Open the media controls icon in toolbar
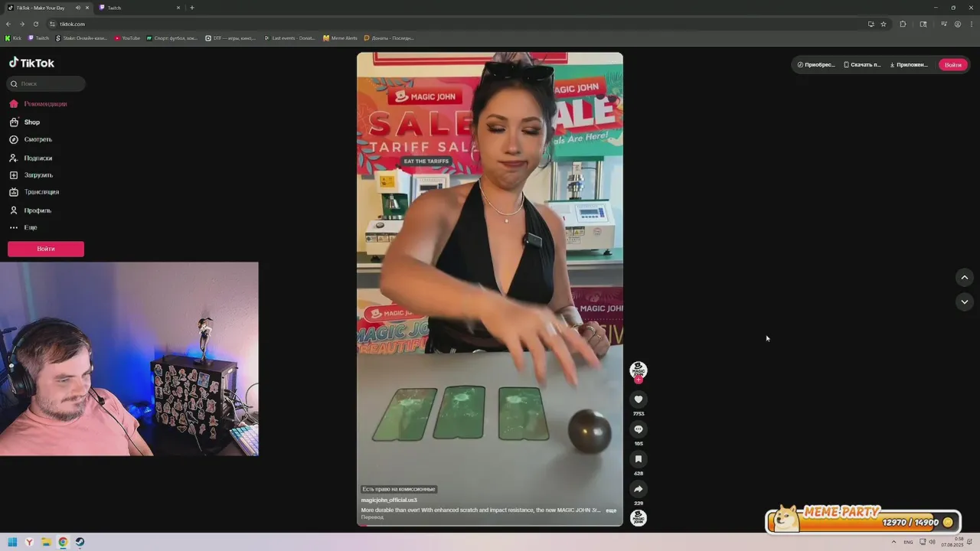Viewport: 980px width, 551px height. 943,24
